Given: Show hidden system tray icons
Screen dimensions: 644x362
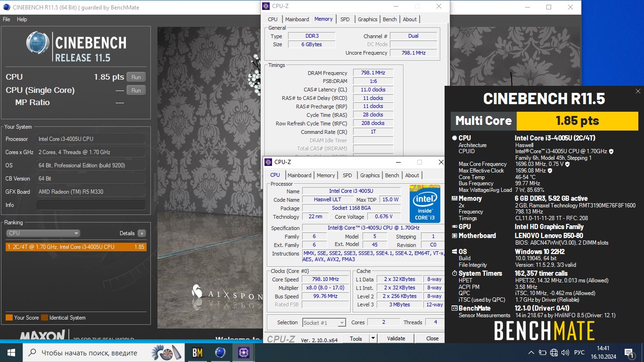Looking at the screenshot, I should (x=531, y=353).
